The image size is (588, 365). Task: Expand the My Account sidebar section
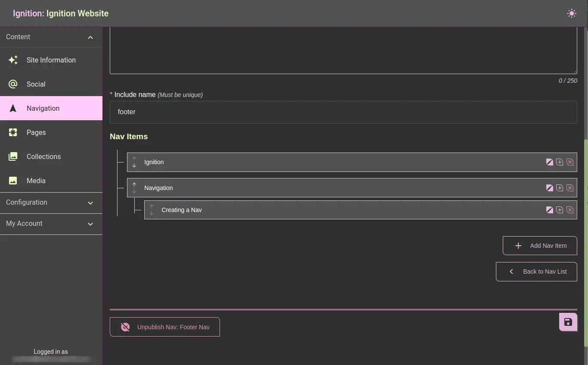point(51,224)
